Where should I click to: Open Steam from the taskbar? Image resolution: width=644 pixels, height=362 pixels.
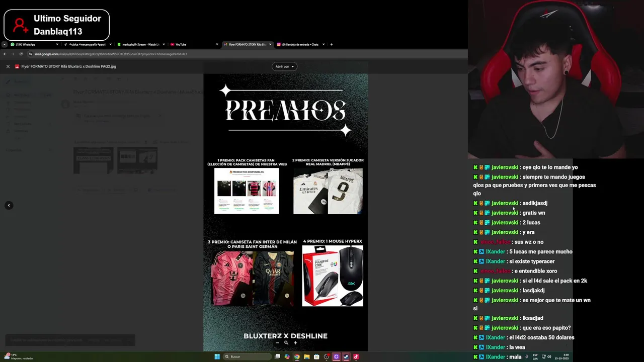[x=346, y=356]
